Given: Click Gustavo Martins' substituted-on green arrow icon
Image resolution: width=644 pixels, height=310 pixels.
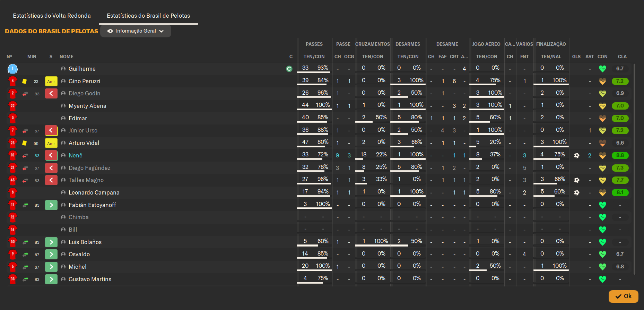Looking at the screenshot, I should pos(51,279).
